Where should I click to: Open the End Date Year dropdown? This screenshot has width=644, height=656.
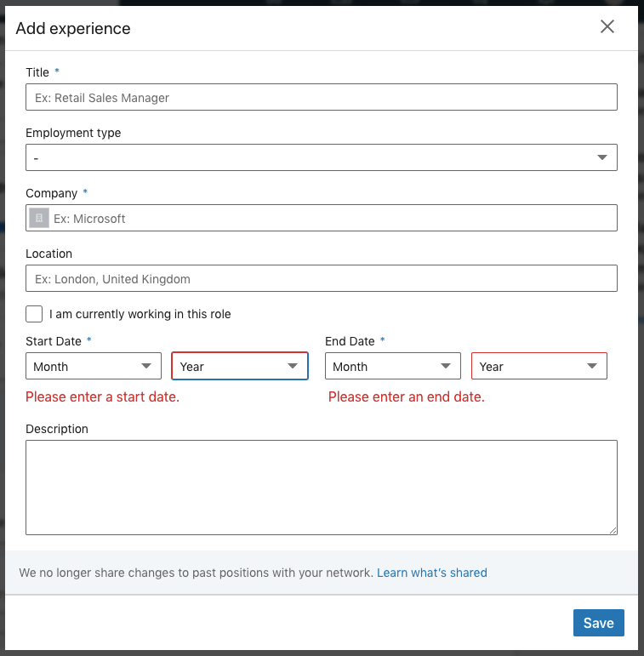pyautogui.click(x=539, y=367)
